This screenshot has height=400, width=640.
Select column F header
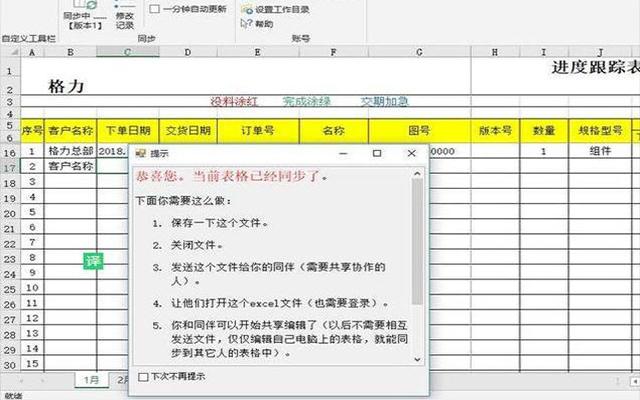click(x=333, y=52)
